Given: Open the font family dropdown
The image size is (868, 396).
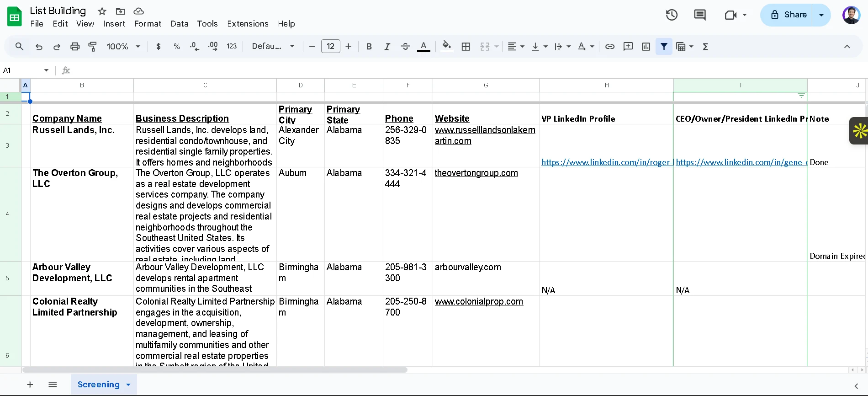Looking at the screenshot, I should (273, 46).
